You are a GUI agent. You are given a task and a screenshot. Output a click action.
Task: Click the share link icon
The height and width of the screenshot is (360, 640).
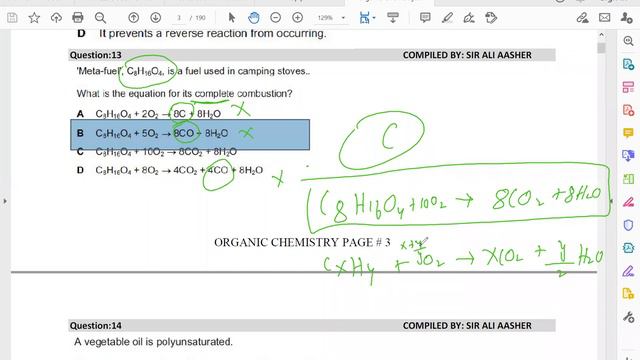click(x=582, y=18)
